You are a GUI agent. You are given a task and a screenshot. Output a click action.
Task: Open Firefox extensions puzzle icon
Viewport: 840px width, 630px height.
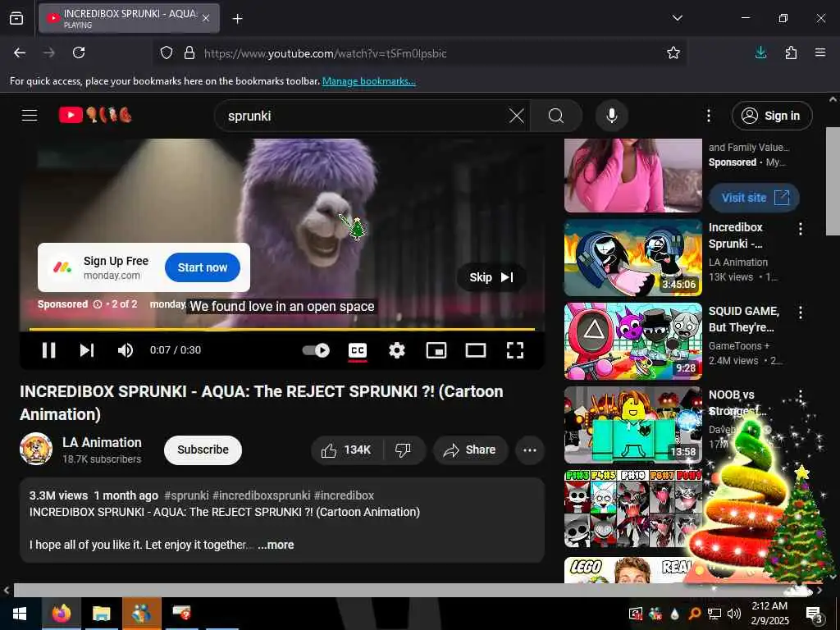click(x=791, y=52)
